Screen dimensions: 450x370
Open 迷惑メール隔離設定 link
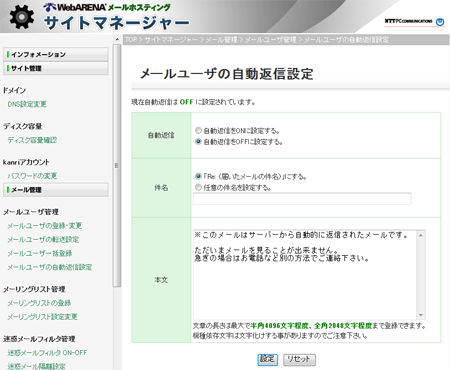36,366
